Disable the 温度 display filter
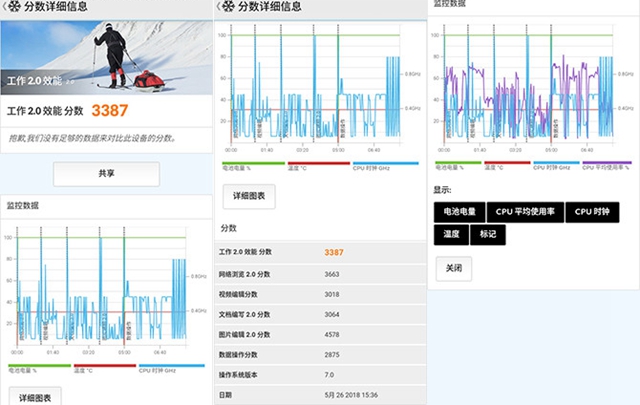Viewport: 640px width, 405px height. [x=452, y=235]
